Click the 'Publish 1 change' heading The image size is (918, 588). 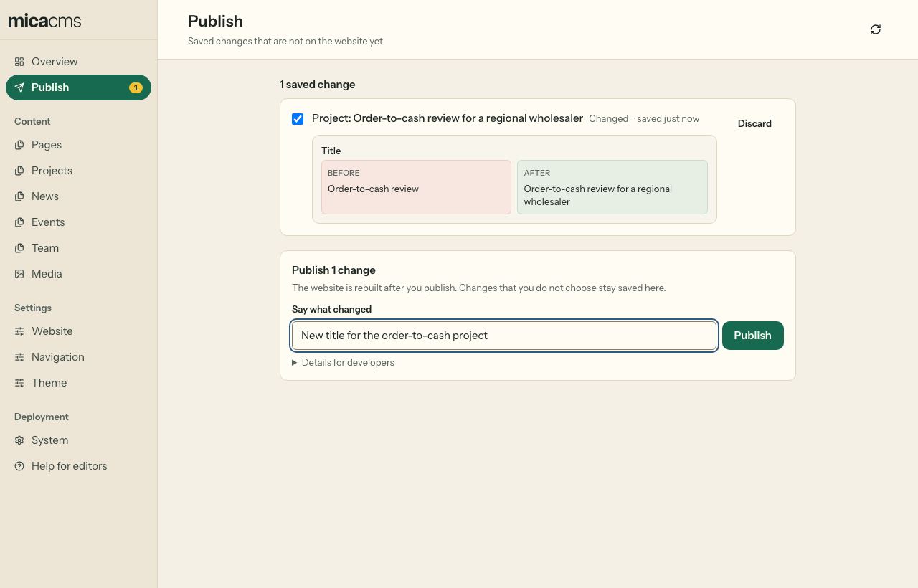333,270
